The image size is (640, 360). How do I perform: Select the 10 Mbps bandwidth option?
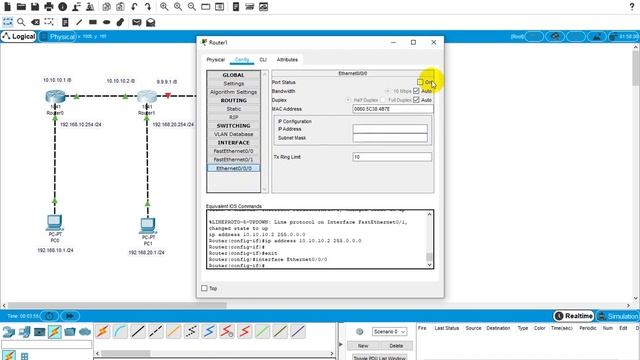coord(388,91)
